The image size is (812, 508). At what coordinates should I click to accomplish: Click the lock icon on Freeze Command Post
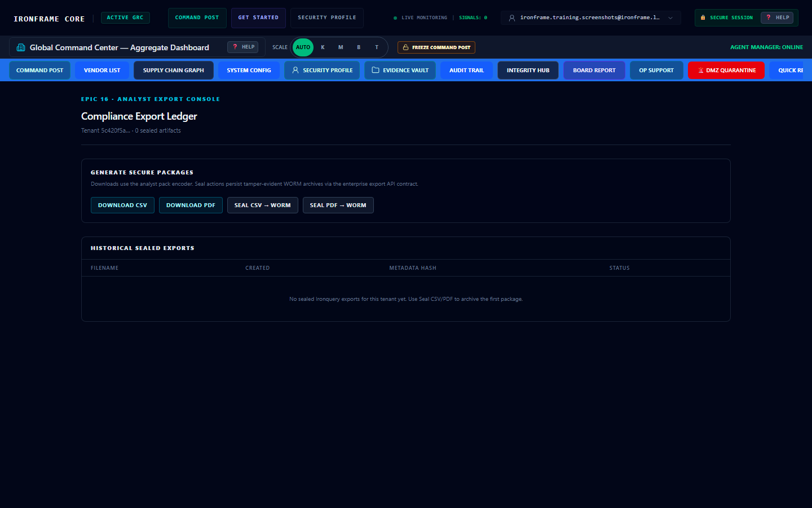405,47
